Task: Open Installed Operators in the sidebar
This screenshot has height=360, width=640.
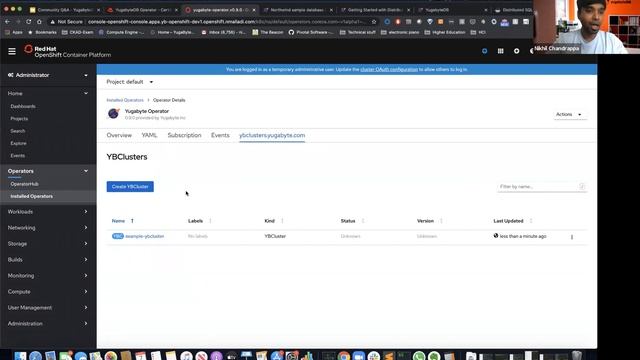Action: (31, 196)
